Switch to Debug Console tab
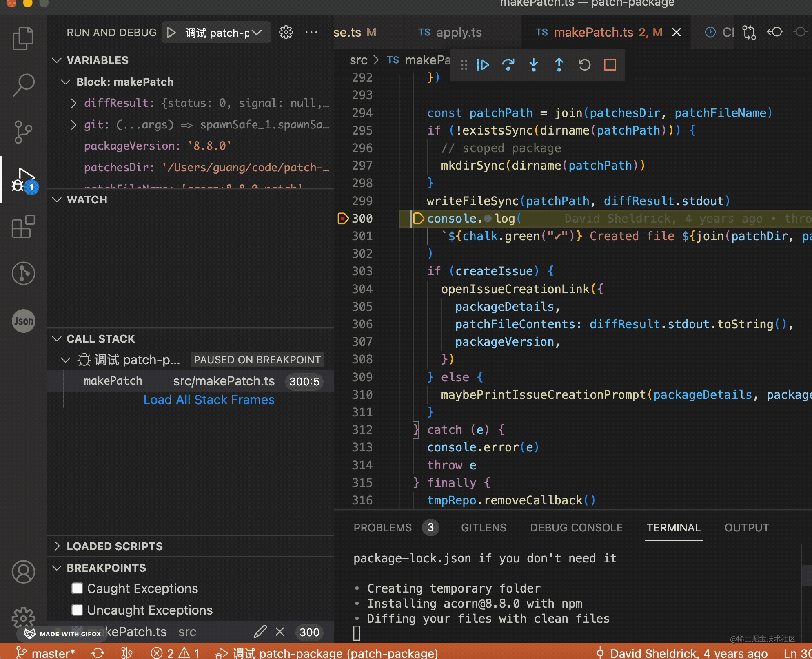Screen dimensions: 812x659 point(576,528)
